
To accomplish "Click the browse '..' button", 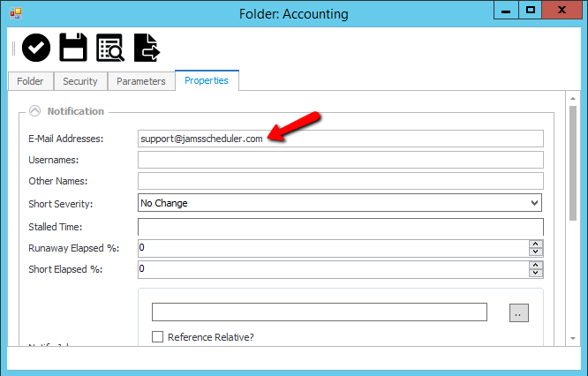I will [x=519, y=312].
